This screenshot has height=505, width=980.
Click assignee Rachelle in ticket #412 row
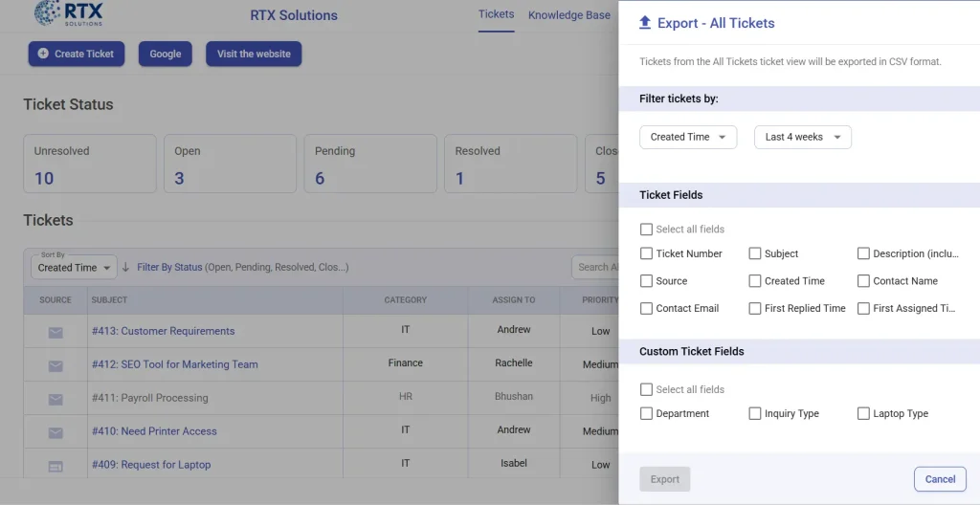(x=514, y=362)
